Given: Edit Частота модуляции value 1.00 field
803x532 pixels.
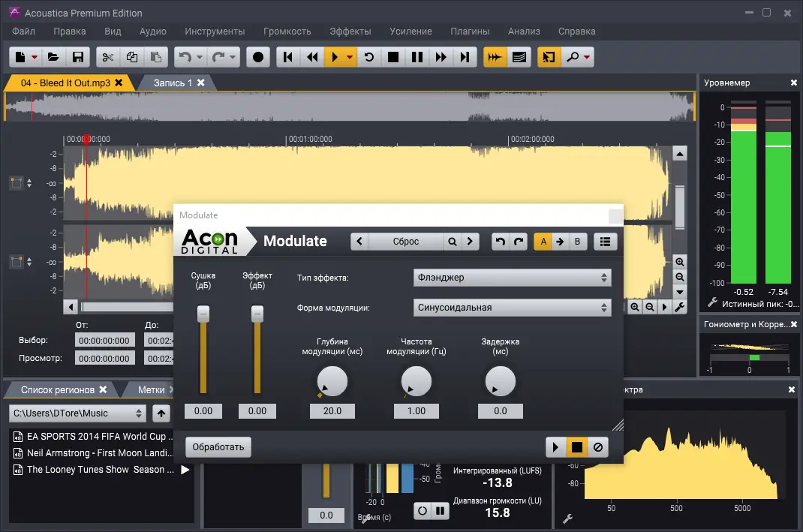Looking at the screenshot, I should [417, 411].
